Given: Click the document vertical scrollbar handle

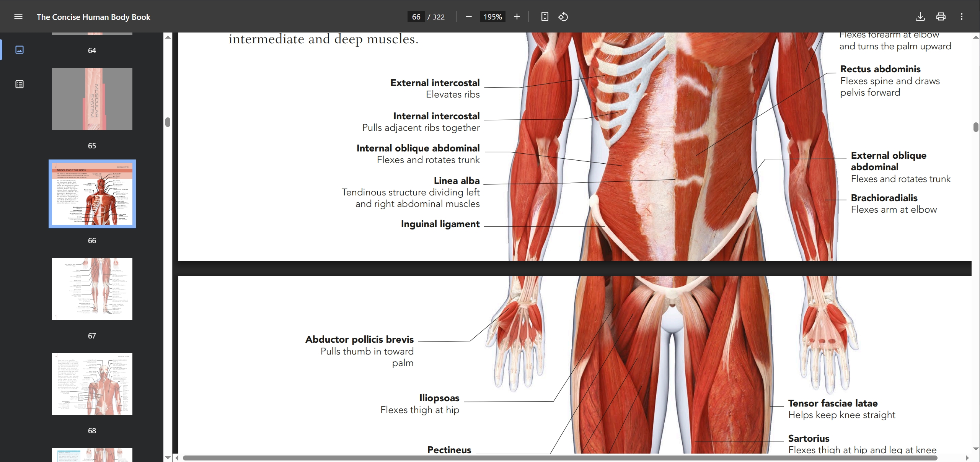Looking at the screenshot, I should (976, 127).
